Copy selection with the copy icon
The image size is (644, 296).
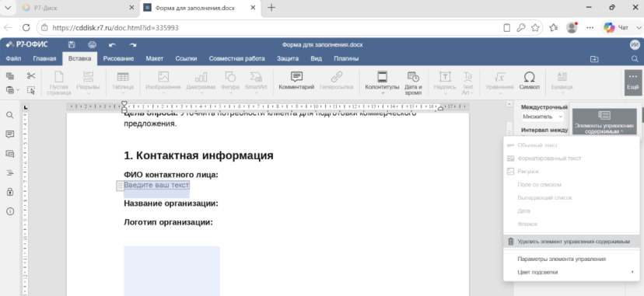10,76
